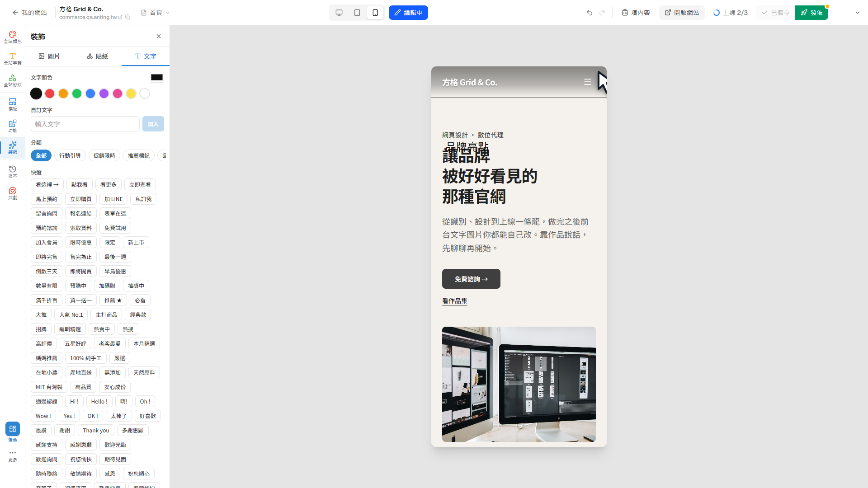This screenshot has width=868, height=488.
Task: Insert the 看這裡 → quick text
Action: 47,184
